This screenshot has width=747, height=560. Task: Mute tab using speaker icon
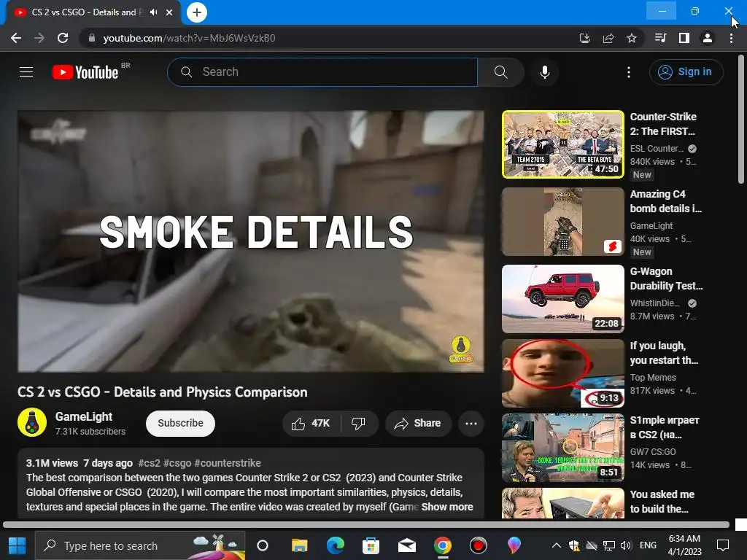tap(153, 12)
